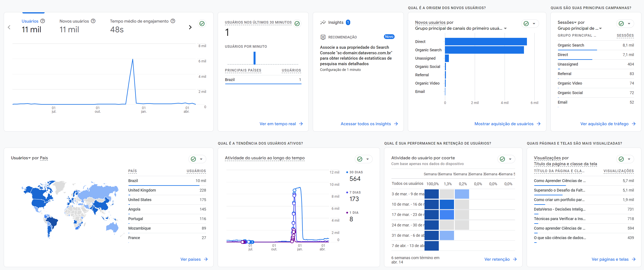
Task: Click the Insights count badge
Action: coord(348,23)
